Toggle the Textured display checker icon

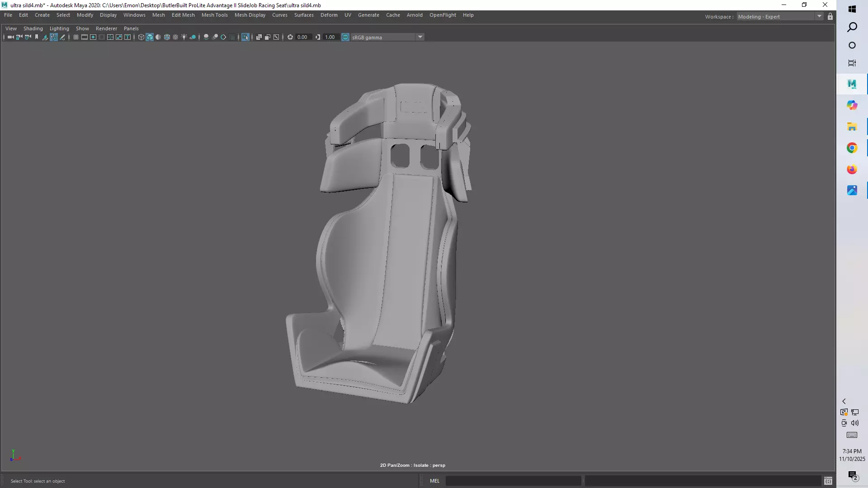pyautogui.click(x=175, y=37)
